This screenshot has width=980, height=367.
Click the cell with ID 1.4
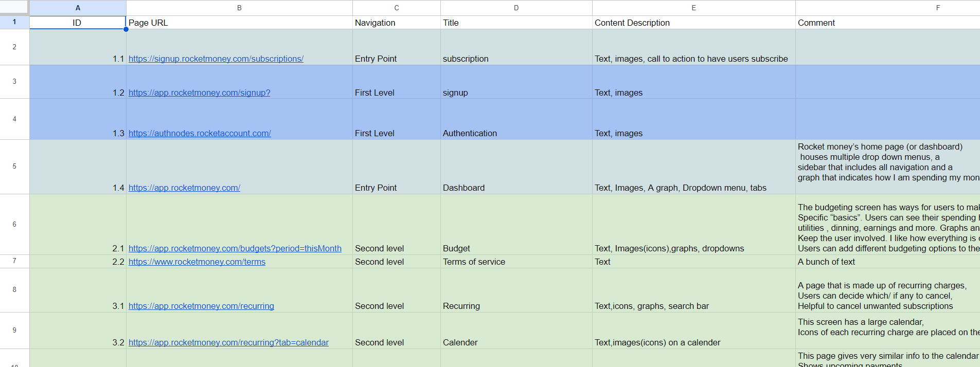(78, 167)
